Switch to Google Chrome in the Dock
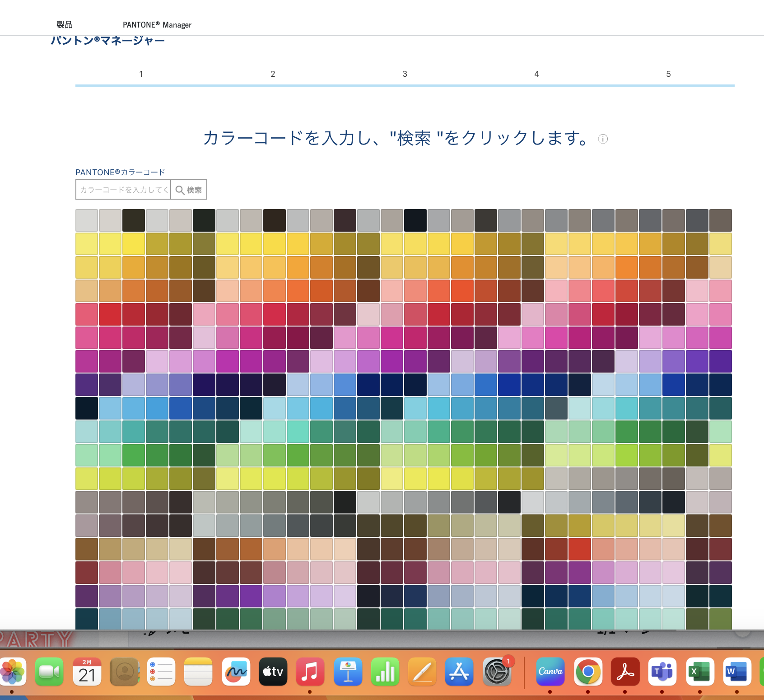Viewport: 764px width, 700px height. 588,672
